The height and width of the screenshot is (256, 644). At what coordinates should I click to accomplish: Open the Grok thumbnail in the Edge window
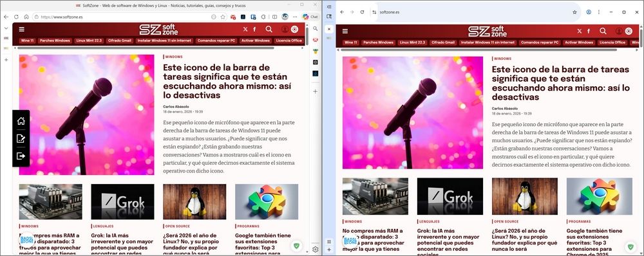tap(122, 201)
